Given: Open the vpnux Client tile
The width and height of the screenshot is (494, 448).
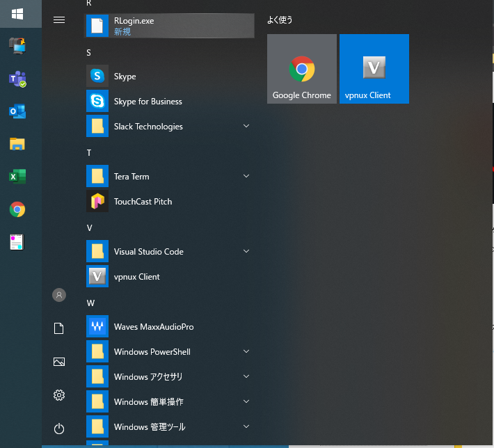Looking at the screenshot, I should 374,69.
